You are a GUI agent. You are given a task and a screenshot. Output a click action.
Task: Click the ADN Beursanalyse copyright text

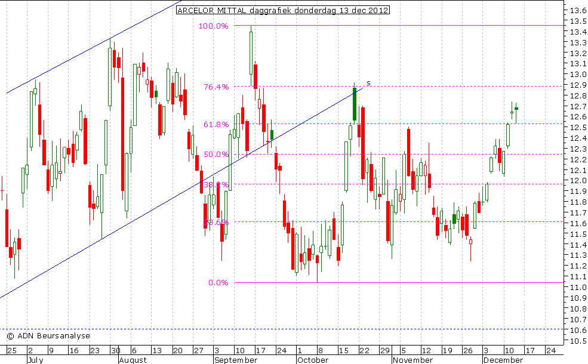pos(48,335)
